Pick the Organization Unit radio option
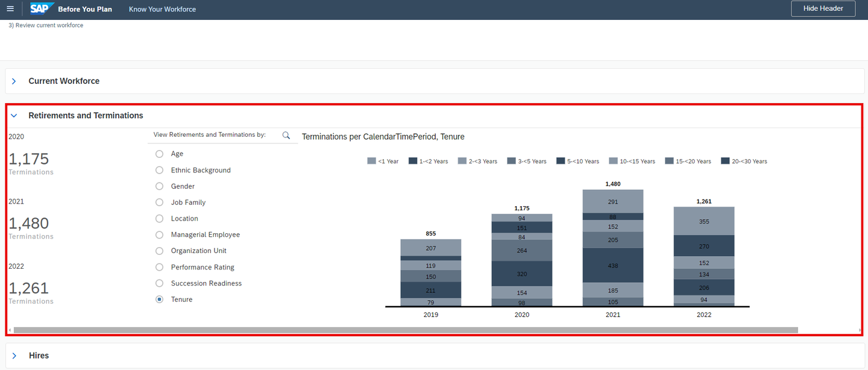Screen dimensions: 868x370 pyautogui.click(x=160, y=251)
